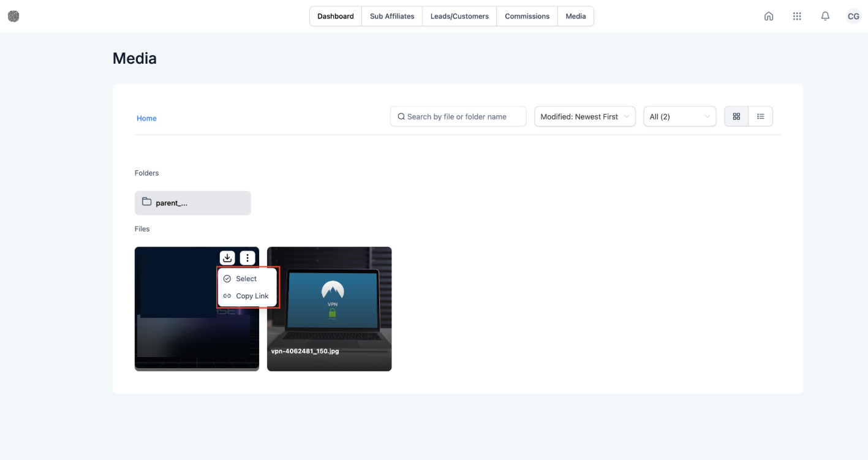Open the CG user avatar menu
Viewport: 868px width, 460px height.
853,17
